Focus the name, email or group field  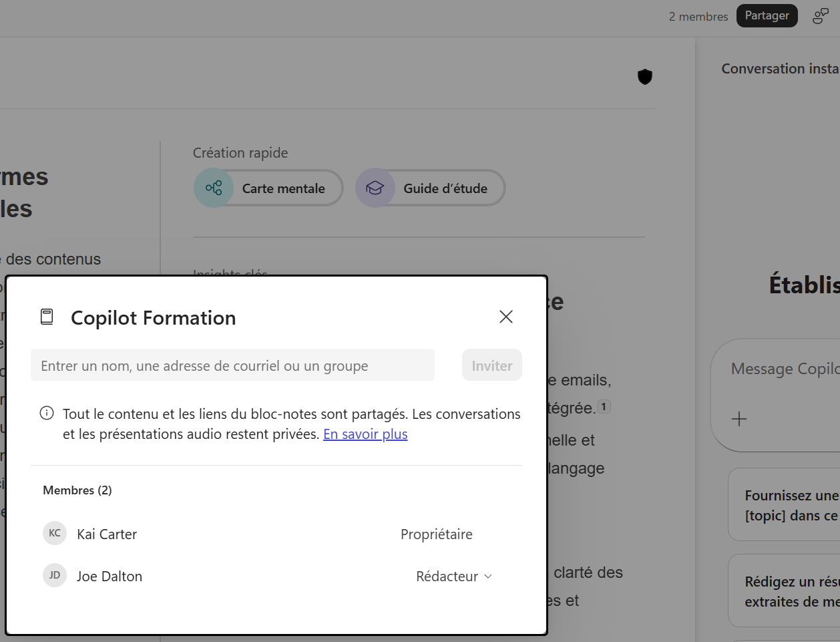point(232,365)
